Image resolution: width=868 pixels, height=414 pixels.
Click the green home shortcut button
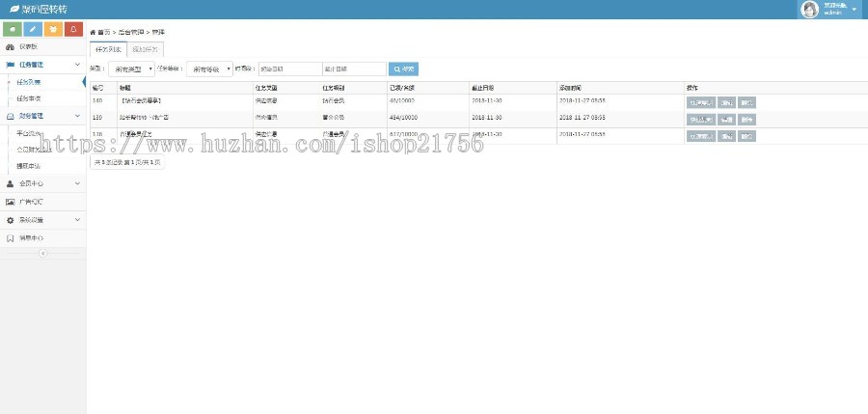point(13,29)
